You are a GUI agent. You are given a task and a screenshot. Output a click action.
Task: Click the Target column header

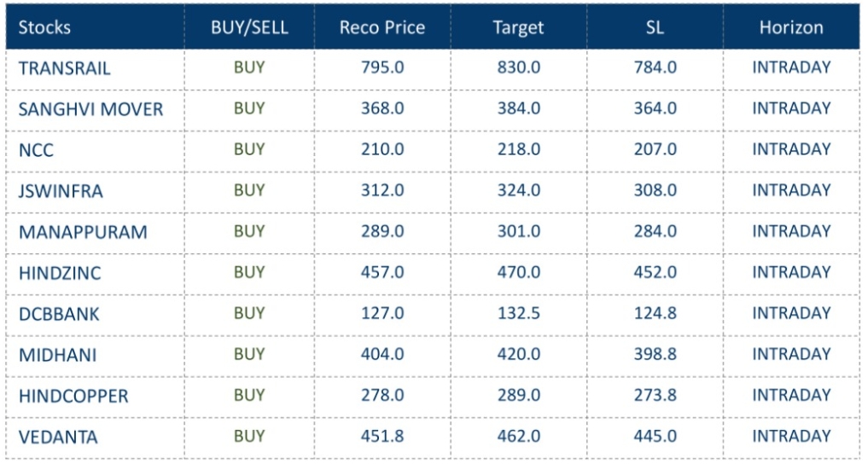(x=518, y=27)
